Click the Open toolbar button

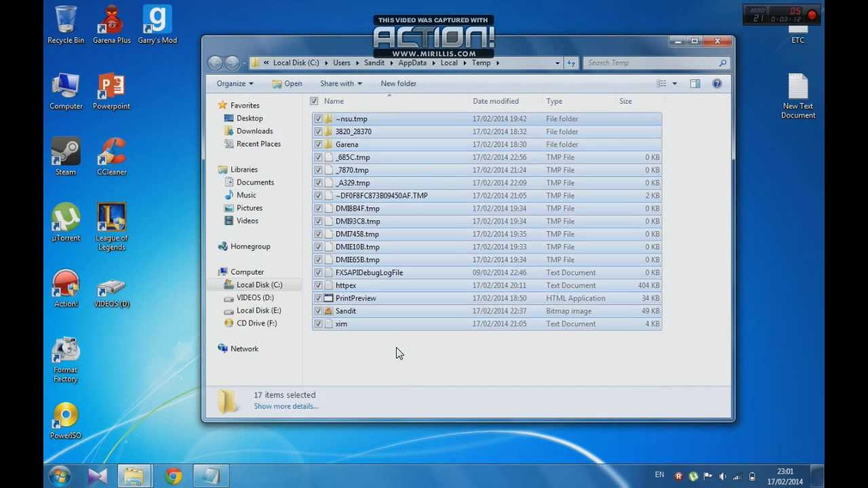click(287, 83)
